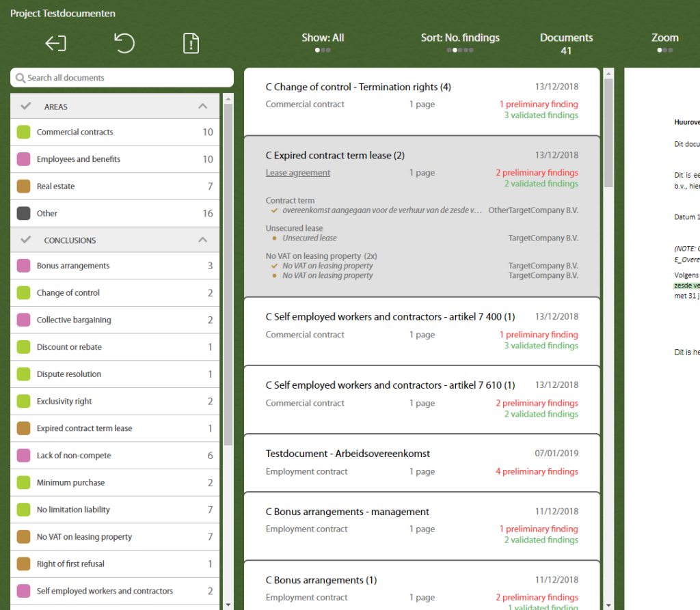This screenshot has width=700, height=610.
Task: Click the dark grey Other area icon
Action: (x=24, y=213)
